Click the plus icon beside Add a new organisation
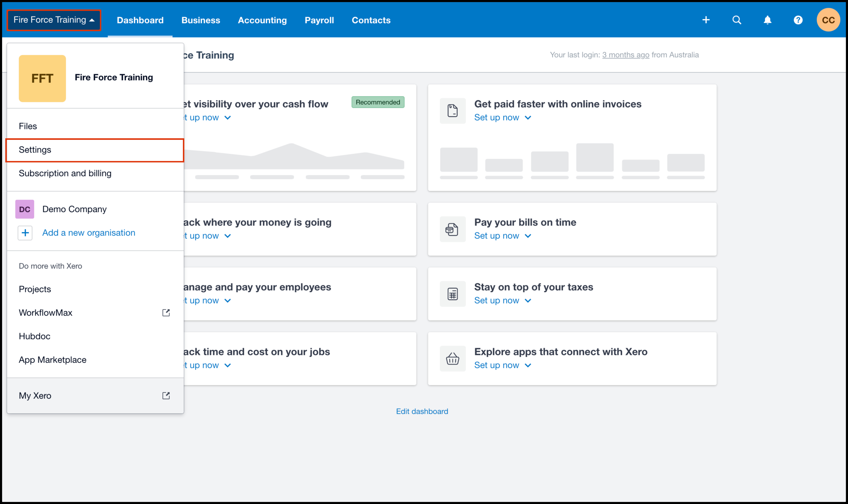The height and width of the screenshot is (504, 848). point(25,233)
